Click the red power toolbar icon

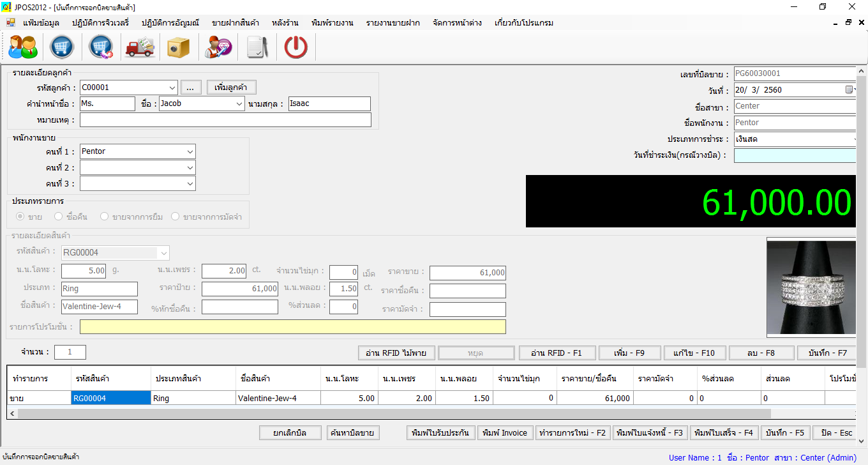pyautogui.click(x=296, y=47)
